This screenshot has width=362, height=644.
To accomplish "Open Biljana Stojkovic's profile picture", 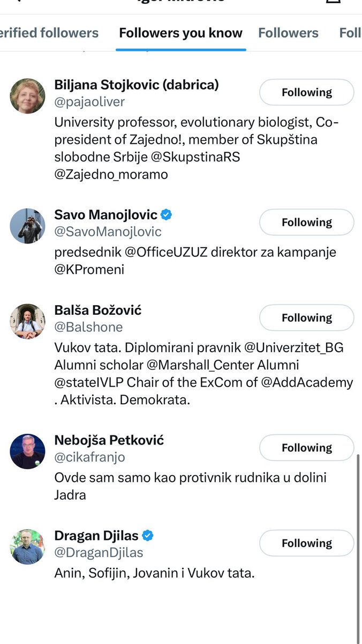I will point(27,96).
